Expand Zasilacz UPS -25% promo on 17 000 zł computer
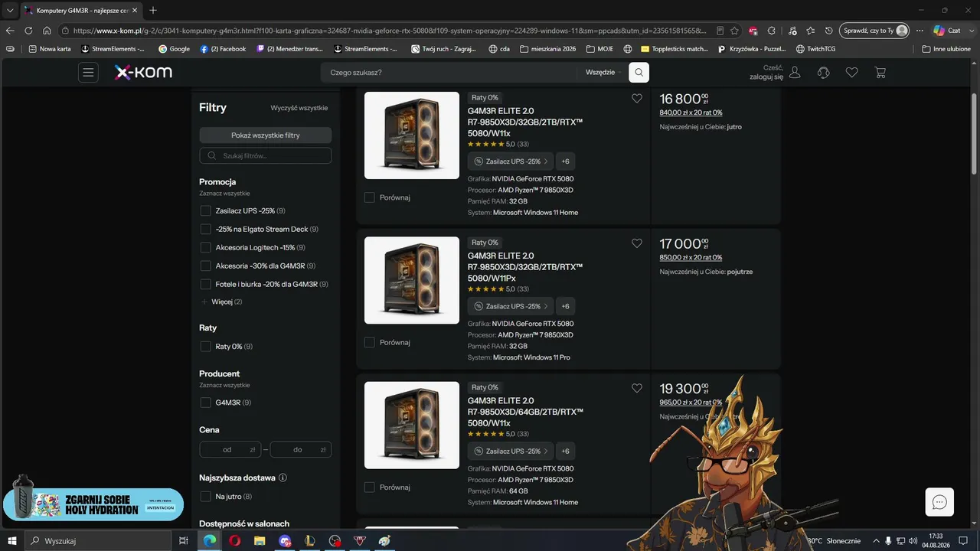Image resolution: width=980 pixels, height=551 pixels. click(510, 306)
